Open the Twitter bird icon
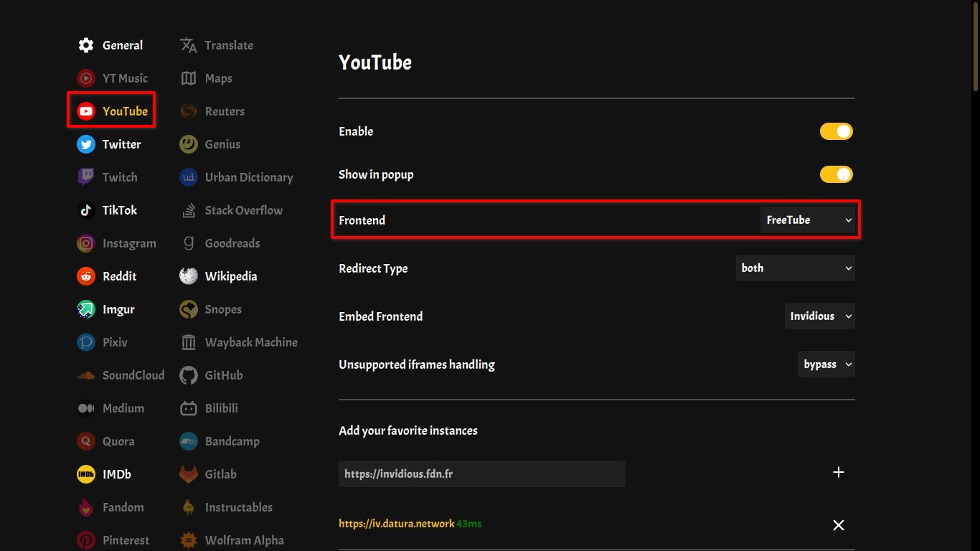Screen dimensions: 980x551 86,144
